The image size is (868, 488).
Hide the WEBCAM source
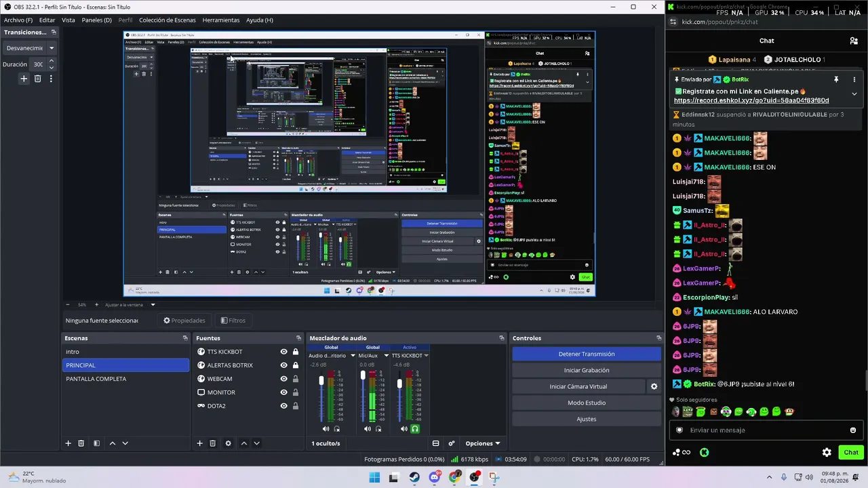(283, 379)
